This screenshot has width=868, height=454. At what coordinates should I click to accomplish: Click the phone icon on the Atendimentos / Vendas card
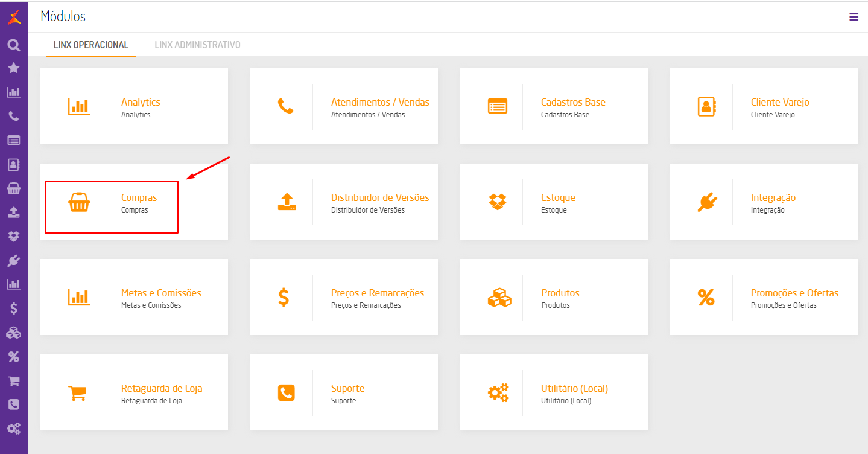click(285, 106)
